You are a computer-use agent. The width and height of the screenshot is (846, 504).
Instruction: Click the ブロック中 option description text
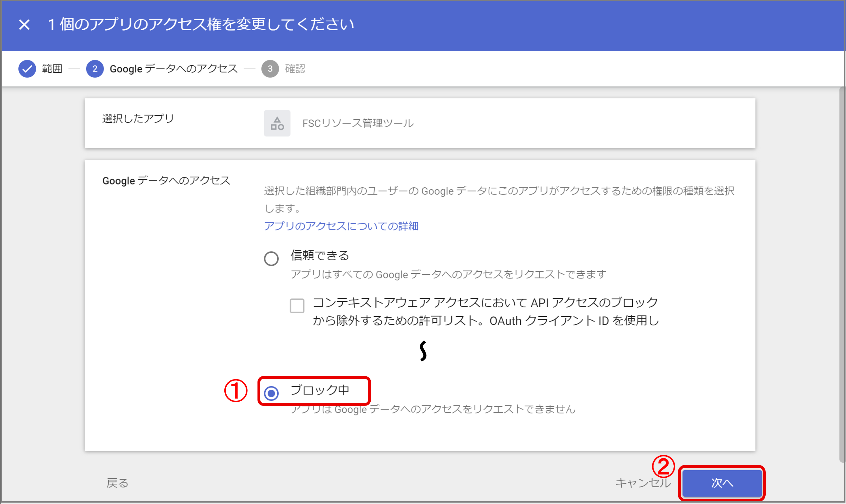point(433,409)
